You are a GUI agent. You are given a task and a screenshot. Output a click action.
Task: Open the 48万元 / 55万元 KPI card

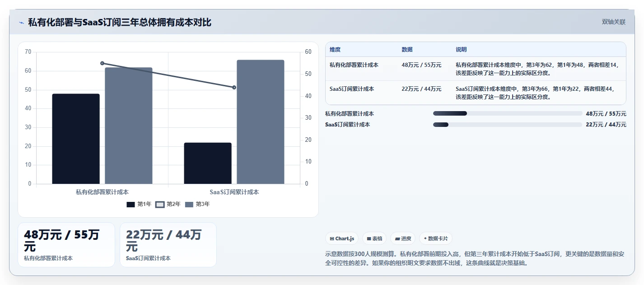click(66, 245)
